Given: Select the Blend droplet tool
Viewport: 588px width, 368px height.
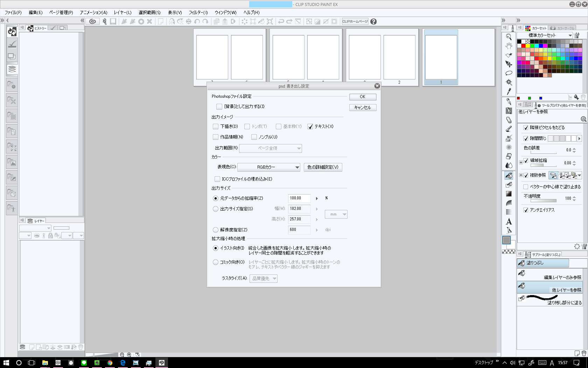Looking at the screenshot, I should [509, 165].
